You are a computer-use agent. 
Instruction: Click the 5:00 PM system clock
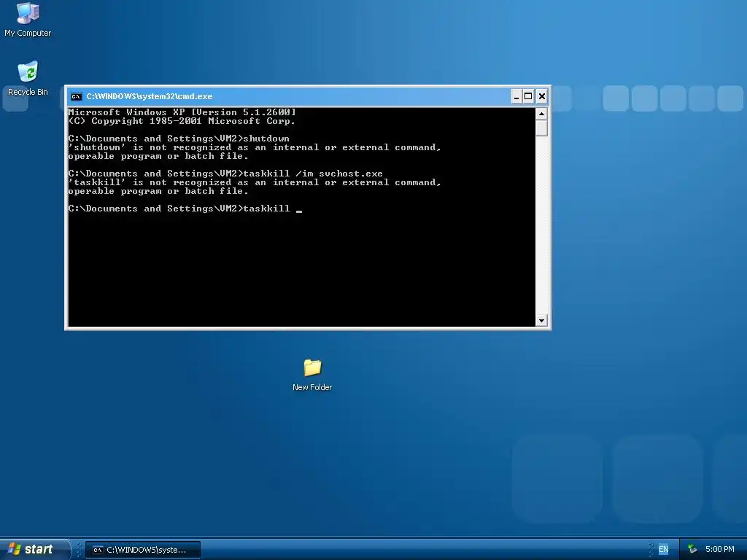point(719,550)
